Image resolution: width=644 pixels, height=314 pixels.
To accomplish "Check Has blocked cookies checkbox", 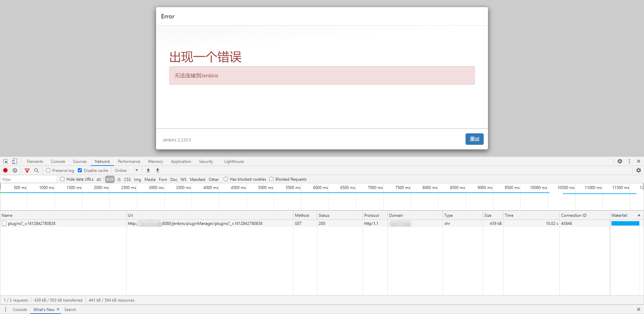I will click(x=226, y=179).
